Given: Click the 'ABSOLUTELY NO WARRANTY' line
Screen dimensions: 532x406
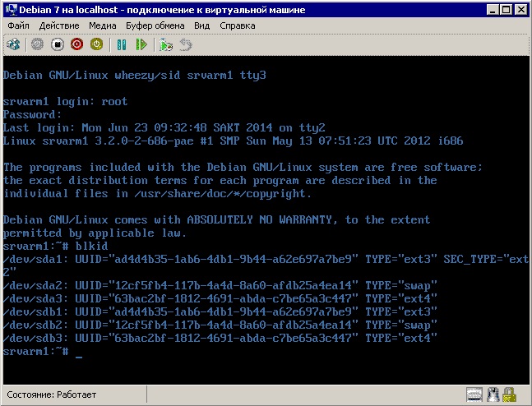Looking at the screenshot, I should pos(217,219).
